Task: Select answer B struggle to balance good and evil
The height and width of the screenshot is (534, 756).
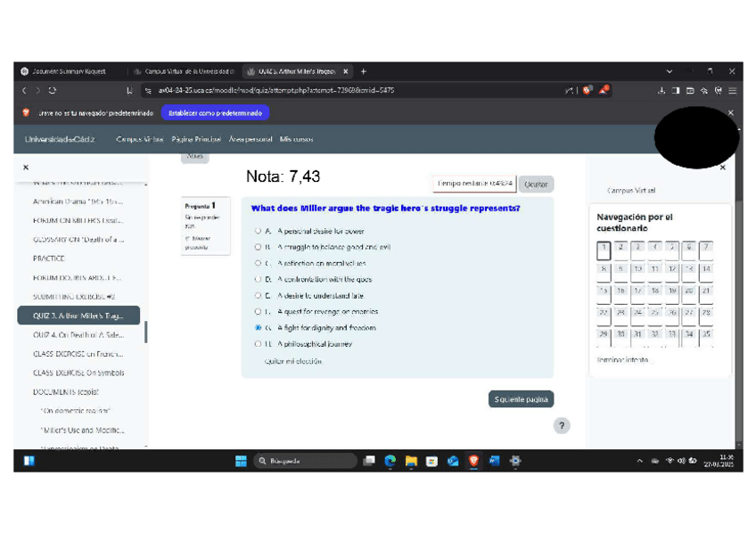Action: click(258, 247)
